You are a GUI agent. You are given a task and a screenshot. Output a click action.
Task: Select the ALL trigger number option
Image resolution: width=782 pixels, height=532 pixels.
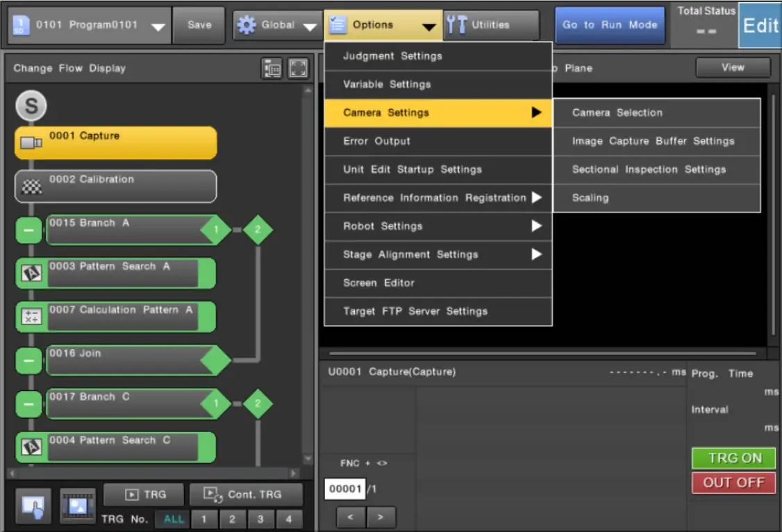174,519
